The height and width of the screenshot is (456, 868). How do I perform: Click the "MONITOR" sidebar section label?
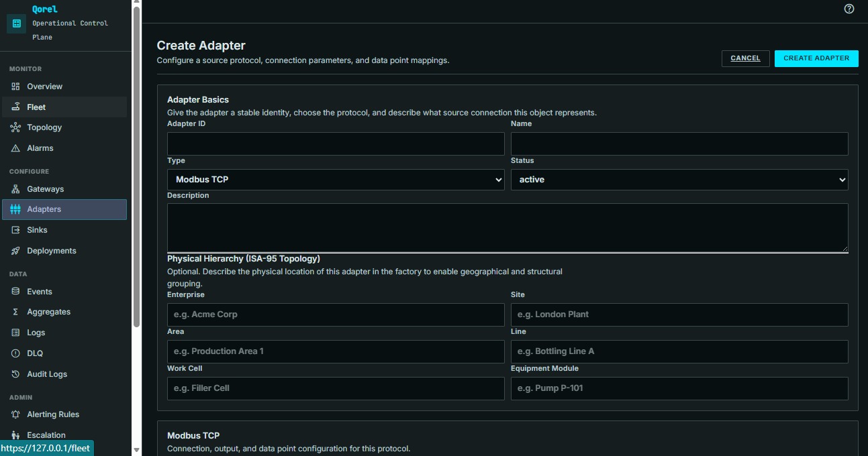(x=26, y=69)
